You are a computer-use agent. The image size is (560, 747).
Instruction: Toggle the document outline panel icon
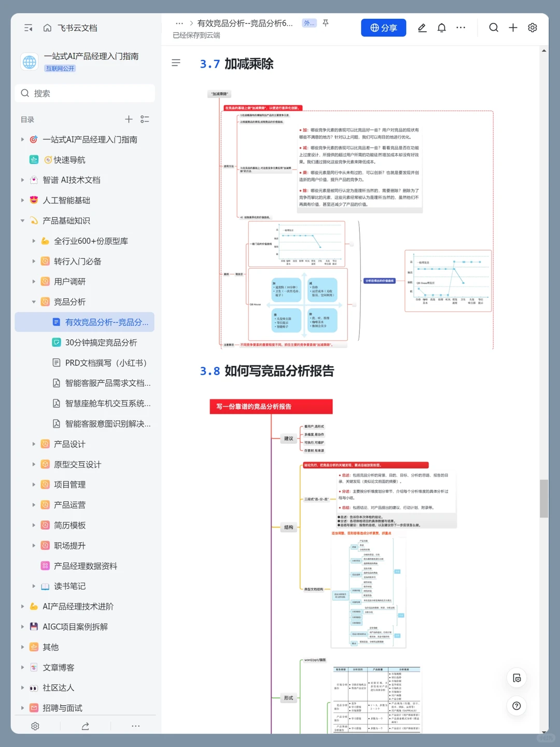click(x=176, y=63)
